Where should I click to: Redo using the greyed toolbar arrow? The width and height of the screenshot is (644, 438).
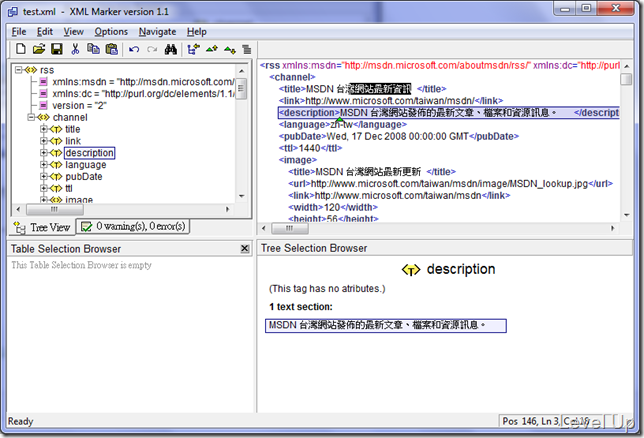click(x=152, y=50)
